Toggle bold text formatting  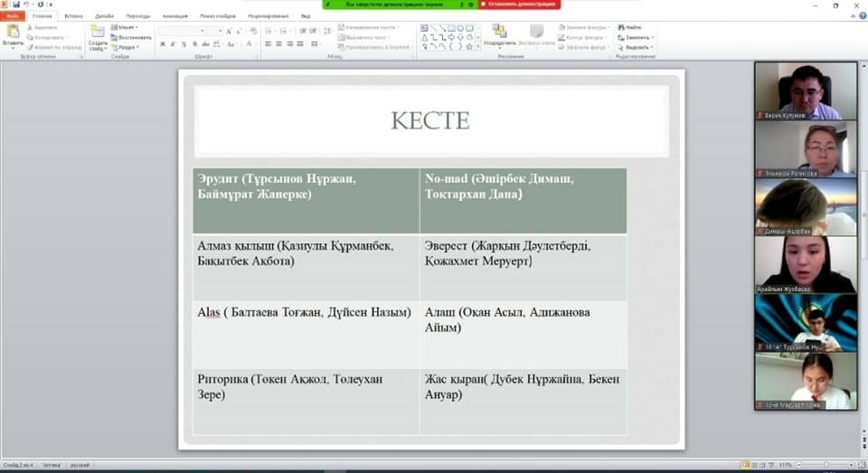162,43
